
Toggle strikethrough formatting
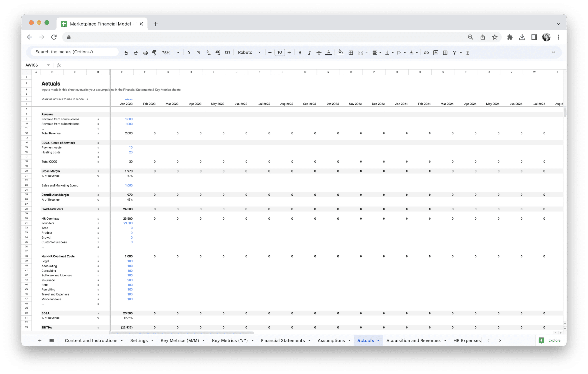point(319,52)
